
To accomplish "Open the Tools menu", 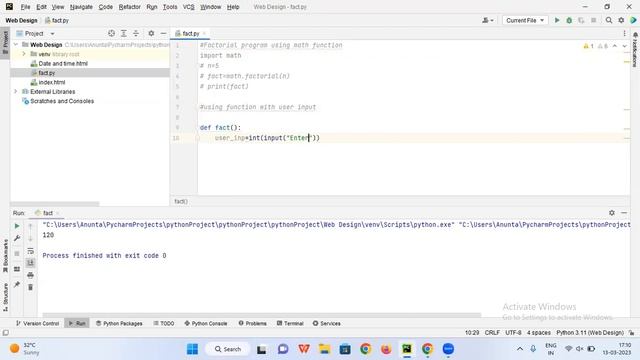I will (170, 7).
